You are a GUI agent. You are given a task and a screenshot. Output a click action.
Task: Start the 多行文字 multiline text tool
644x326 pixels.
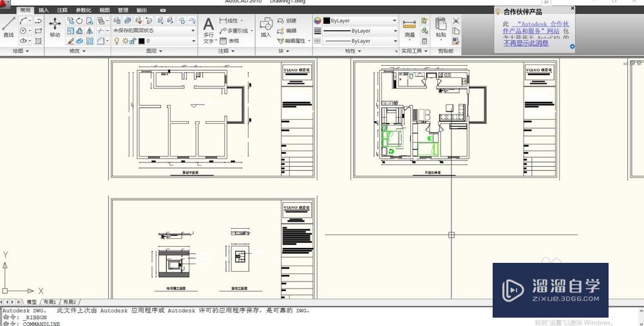click(209, 30)
